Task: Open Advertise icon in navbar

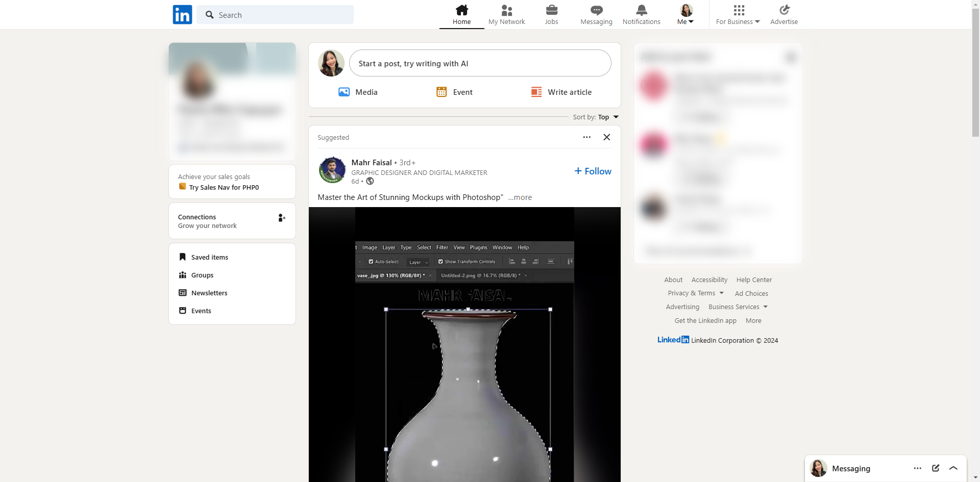Action: click(x=784, y=10)
